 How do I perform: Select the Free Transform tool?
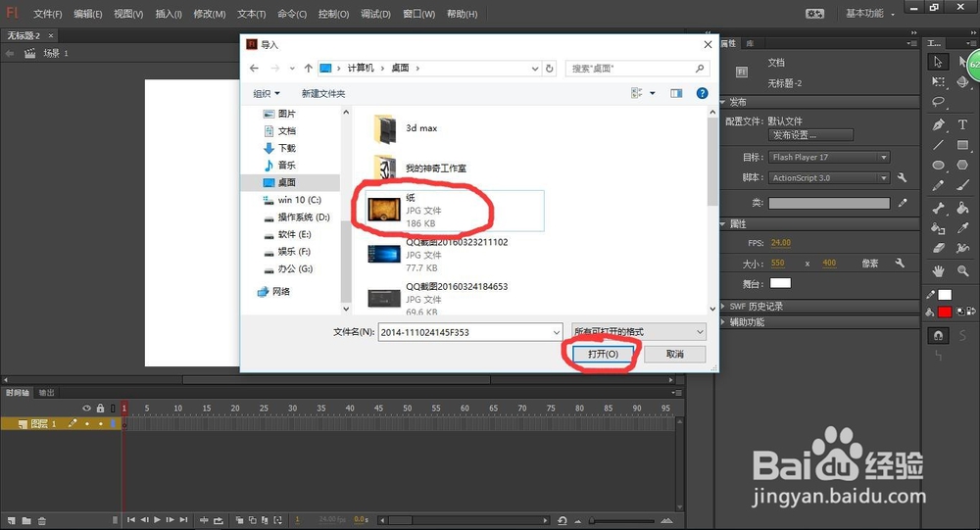point(938,82)
